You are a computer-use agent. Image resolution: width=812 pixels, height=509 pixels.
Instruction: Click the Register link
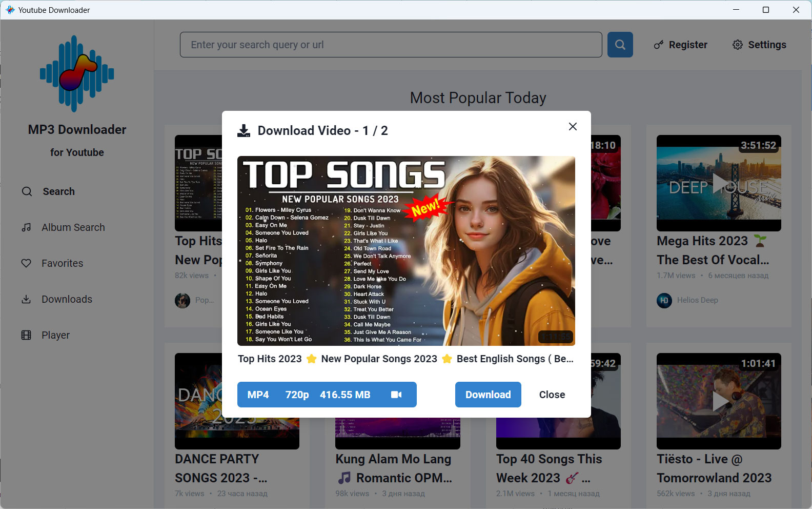click(x=688, y=45)
